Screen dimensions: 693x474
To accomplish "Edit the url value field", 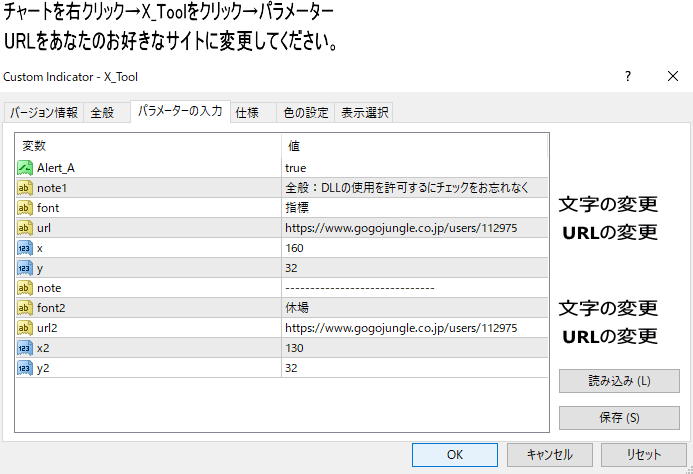I will (x=414, y=228).
